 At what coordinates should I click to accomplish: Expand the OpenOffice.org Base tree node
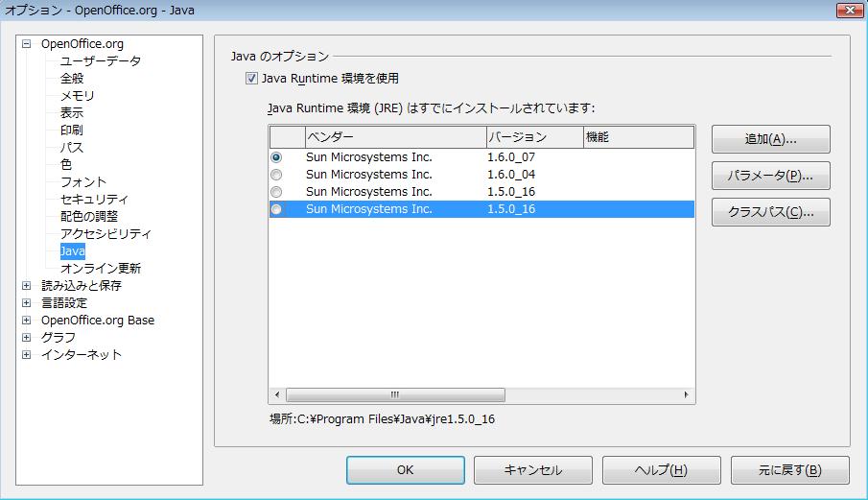pos(27,321)
